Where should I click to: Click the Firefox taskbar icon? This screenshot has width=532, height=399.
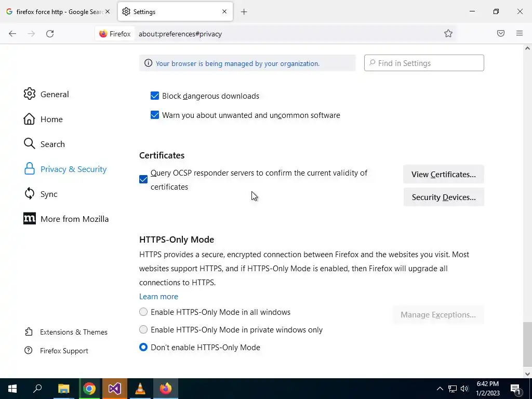[x=166, y=389]
